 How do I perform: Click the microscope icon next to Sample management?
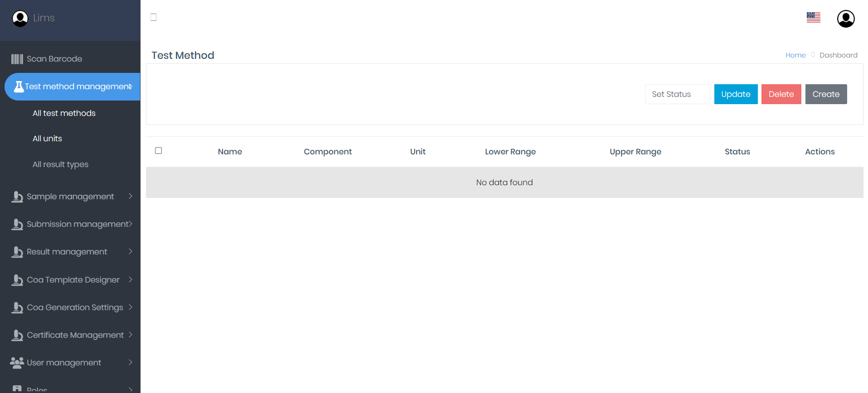[17, 196]
